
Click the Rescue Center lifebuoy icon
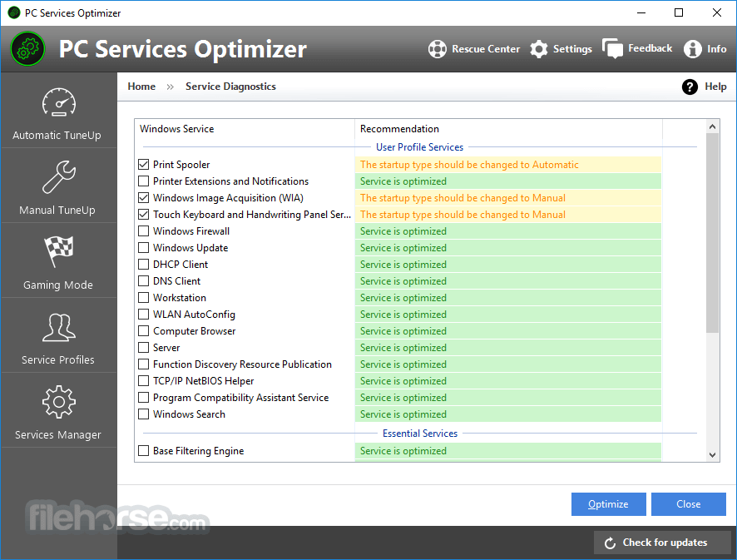tap(437, 49)
